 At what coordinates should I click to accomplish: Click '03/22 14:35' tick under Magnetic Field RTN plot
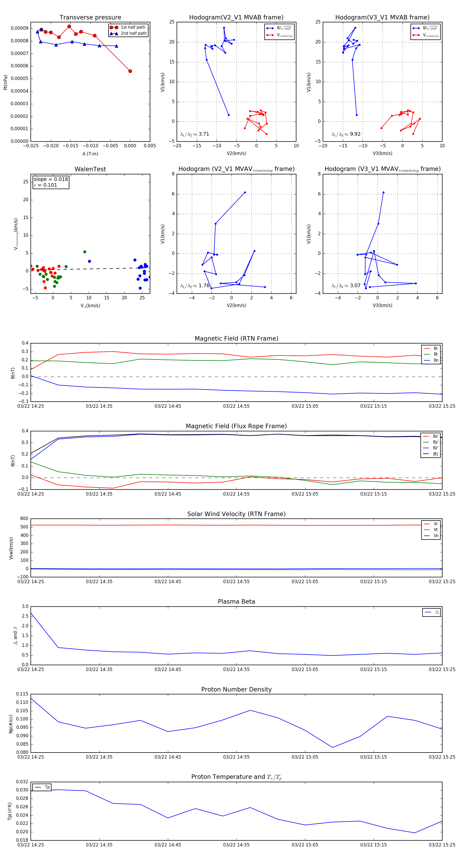tap(99, 406)
